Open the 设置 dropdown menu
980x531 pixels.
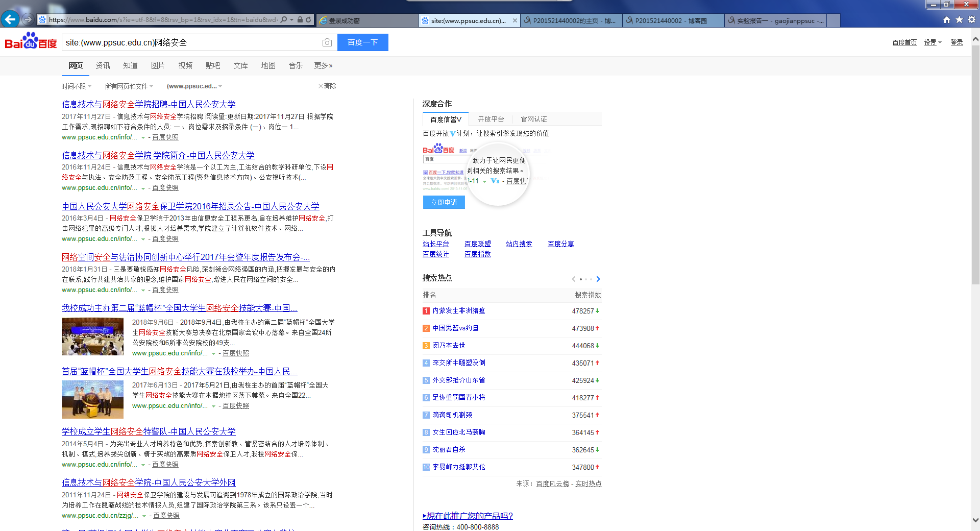coord(933,42)
